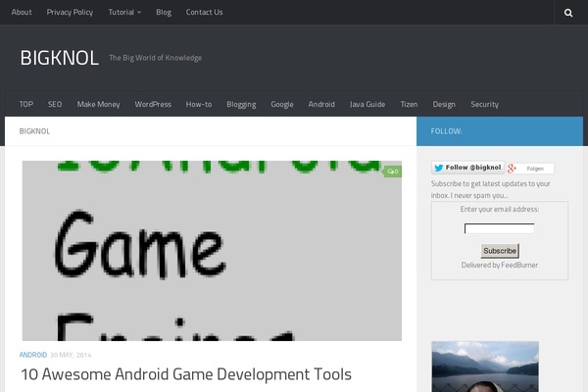Select the TOP category tab

click(26, 104)
